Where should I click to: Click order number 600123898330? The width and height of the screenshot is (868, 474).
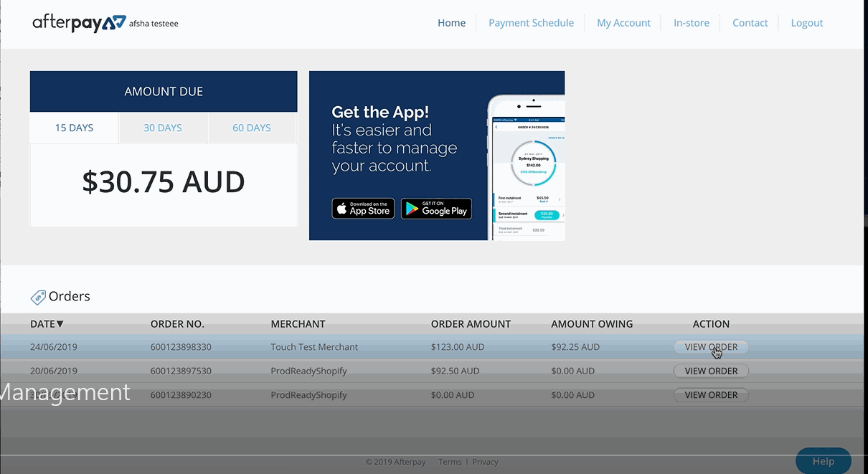(181, 347)
